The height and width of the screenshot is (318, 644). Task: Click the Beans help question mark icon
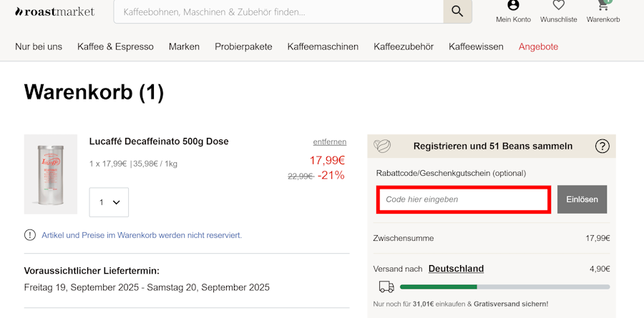(x=602, y=146)
